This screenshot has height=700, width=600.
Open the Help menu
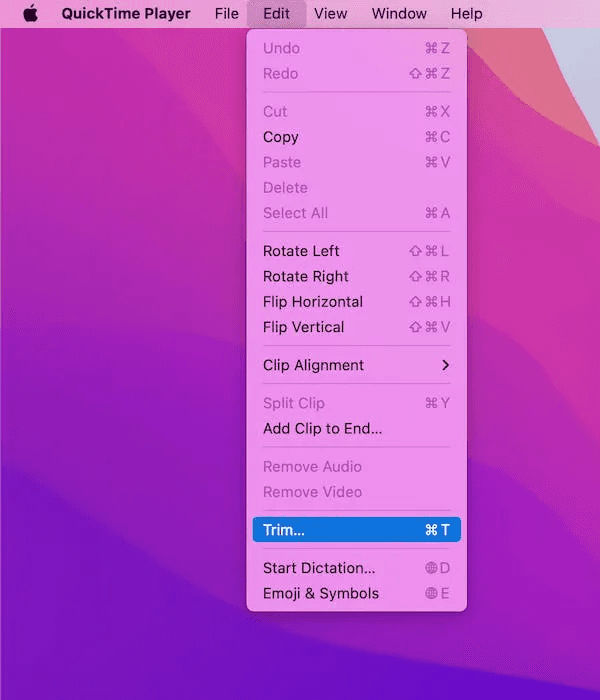pos(467,13)
